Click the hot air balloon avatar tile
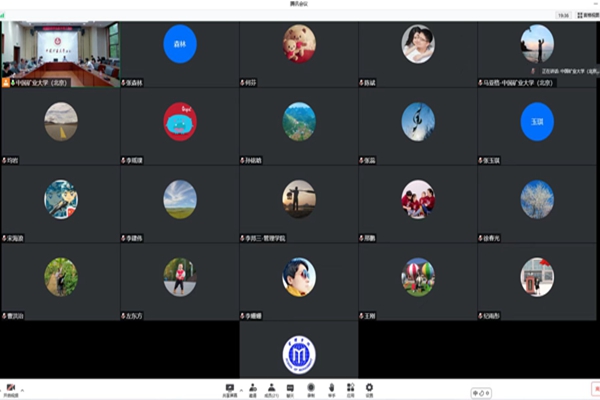Screen dimensions: 600x400 [418, 277]
